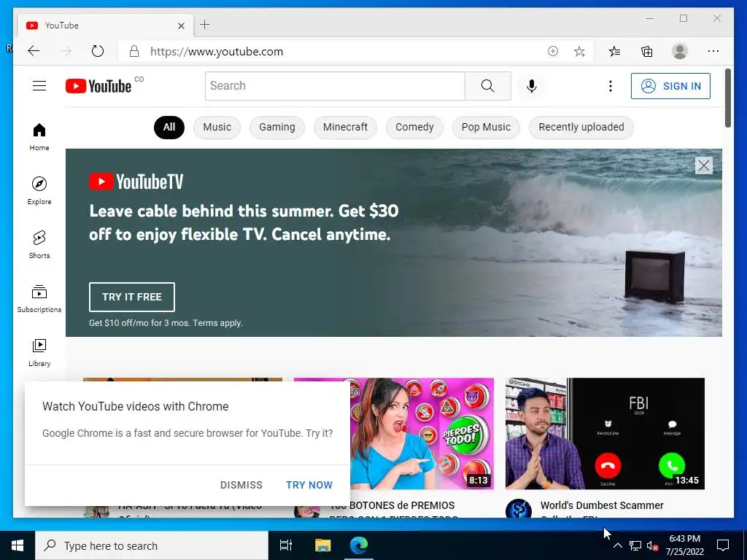Add this page to favorites star

(579, 51)
